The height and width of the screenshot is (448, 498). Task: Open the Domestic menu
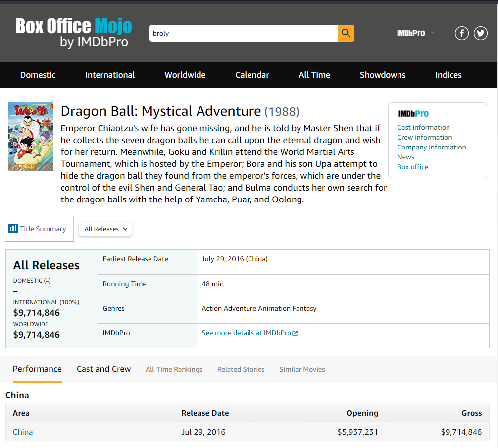[38, 75]
